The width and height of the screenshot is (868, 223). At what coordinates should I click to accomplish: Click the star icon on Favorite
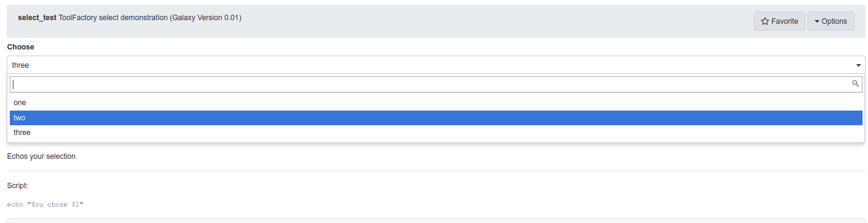coord(765,21)
